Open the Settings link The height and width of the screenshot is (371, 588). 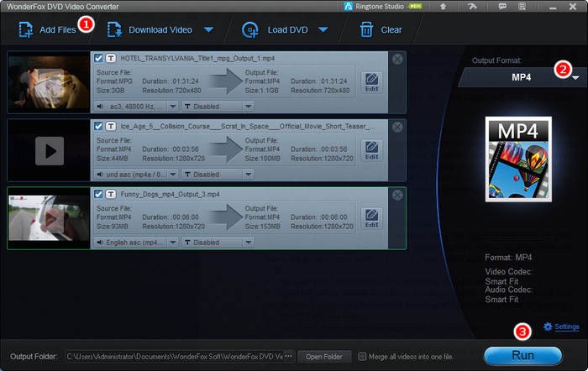[x=567, y=327]
